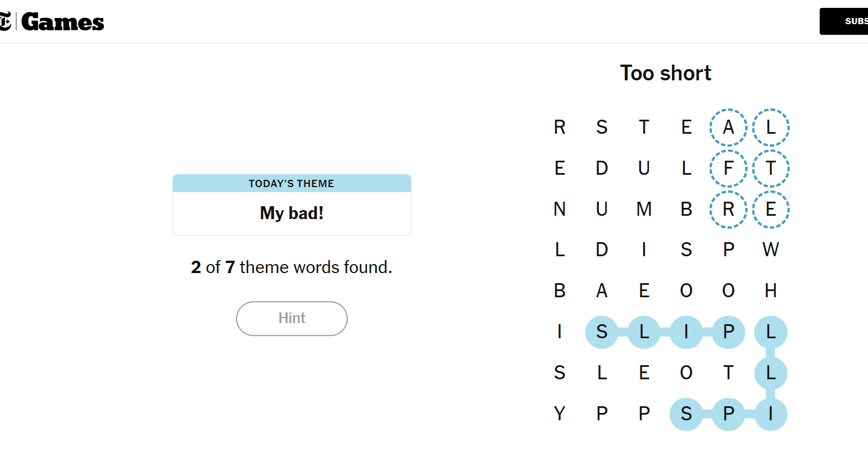Tap the letter Y in the grid
Screen dimensions: 868x454
click(560, 414)
